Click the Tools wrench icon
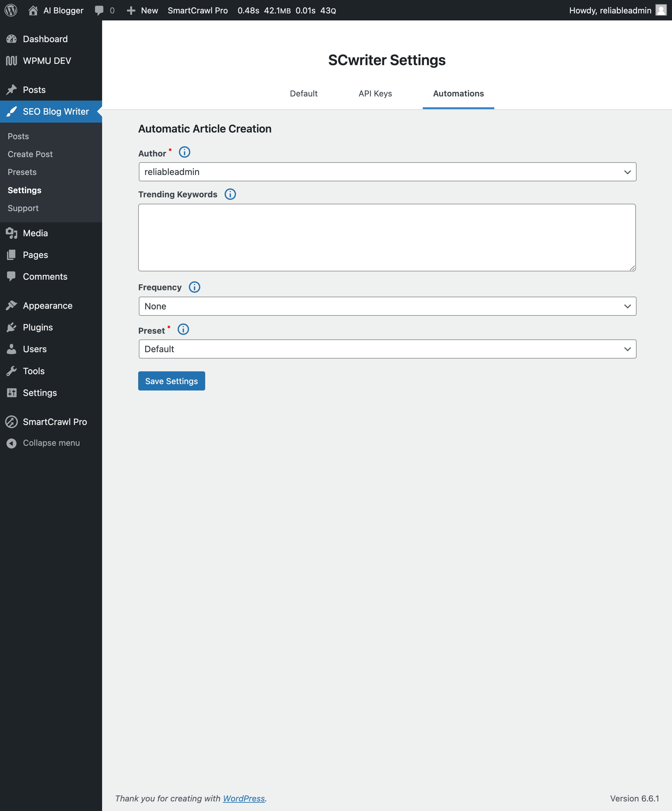Screen dimensions: 672x811 11,371
